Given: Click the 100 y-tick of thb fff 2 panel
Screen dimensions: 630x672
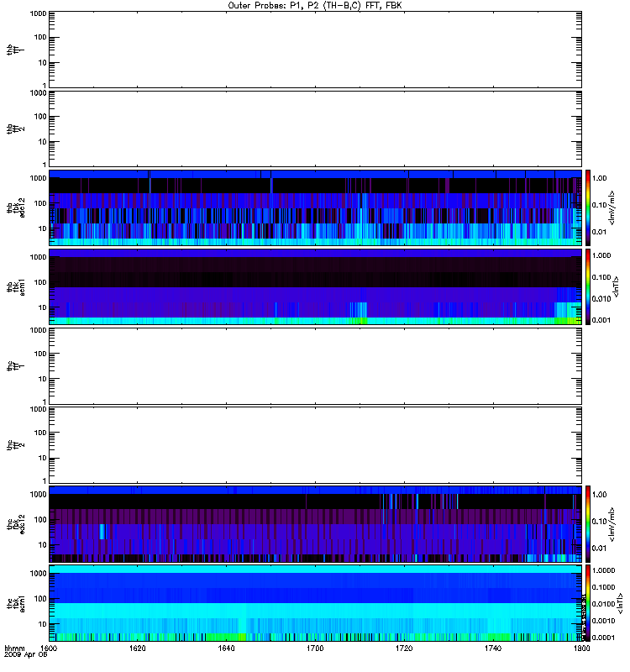Looking at the screenshot, I should pyautogui.click(x=40, y=117).
